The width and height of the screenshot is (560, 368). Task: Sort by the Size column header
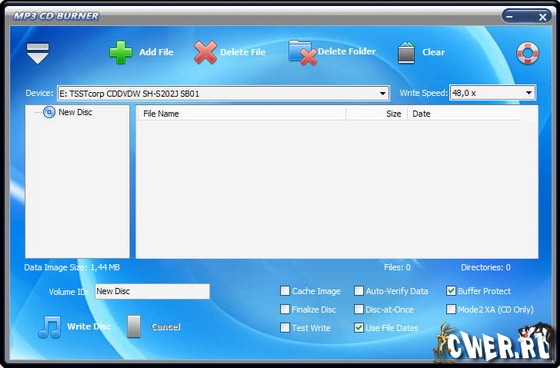(376, 114)
